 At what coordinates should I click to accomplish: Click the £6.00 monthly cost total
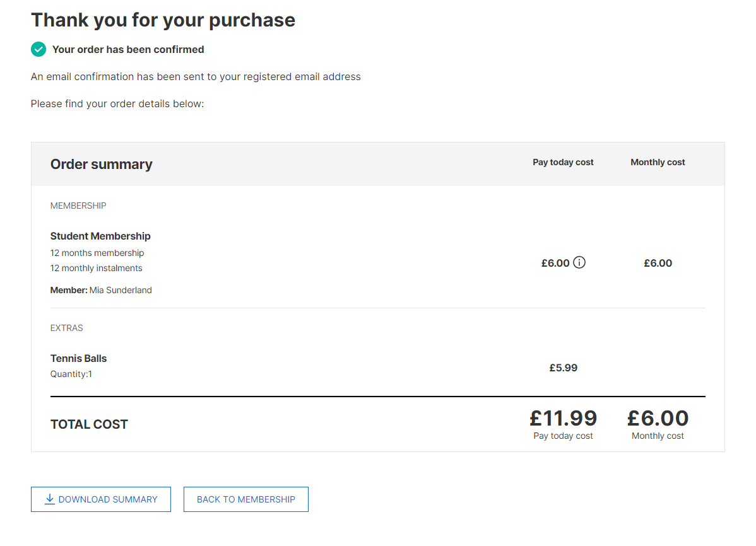(658, 418)
